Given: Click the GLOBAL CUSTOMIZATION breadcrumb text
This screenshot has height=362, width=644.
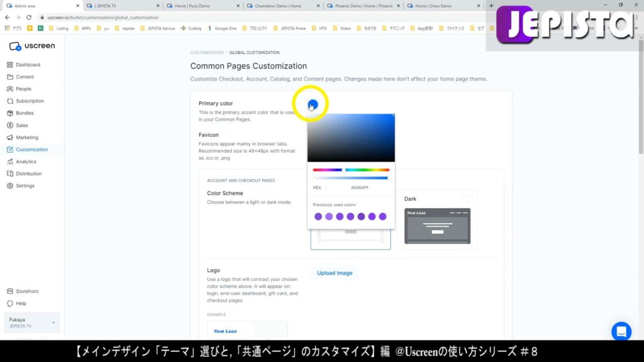Looking at the screenshot, I should (254, 53).
